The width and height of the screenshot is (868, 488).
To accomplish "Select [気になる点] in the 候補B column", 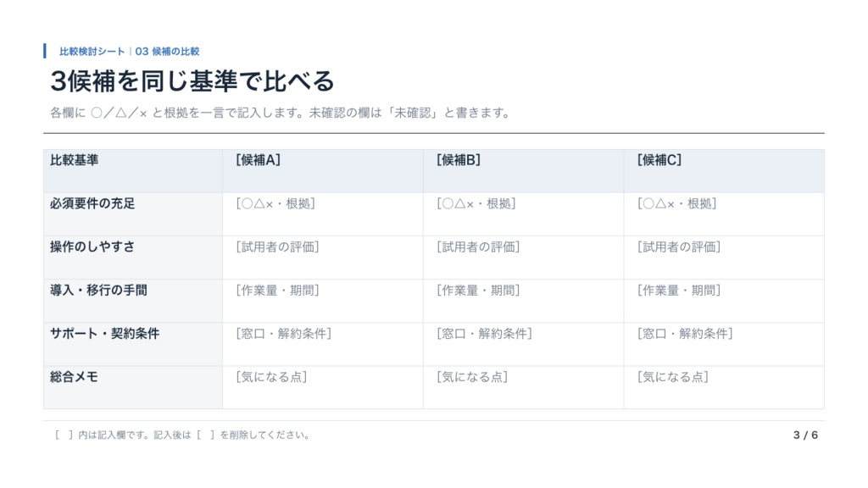I will [x=472, y=377].
